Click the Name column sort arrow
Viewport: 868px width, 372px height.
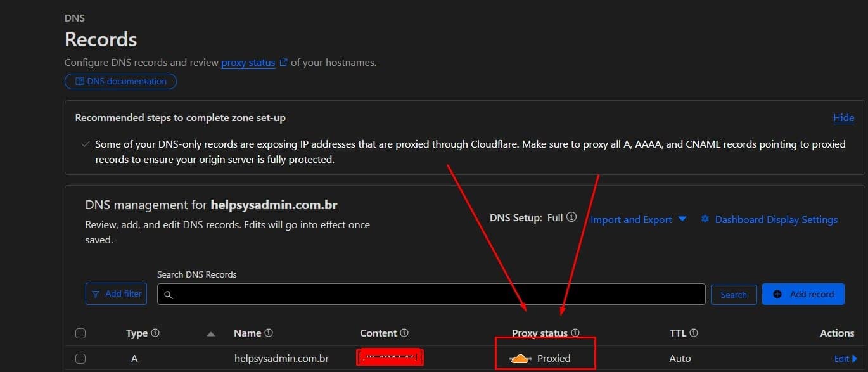(x=211, y=332)
